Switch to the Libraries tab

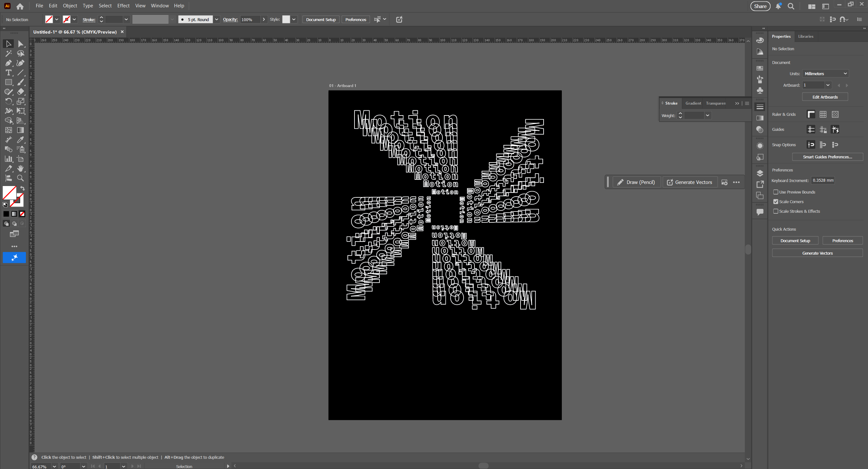coord(806,36)
